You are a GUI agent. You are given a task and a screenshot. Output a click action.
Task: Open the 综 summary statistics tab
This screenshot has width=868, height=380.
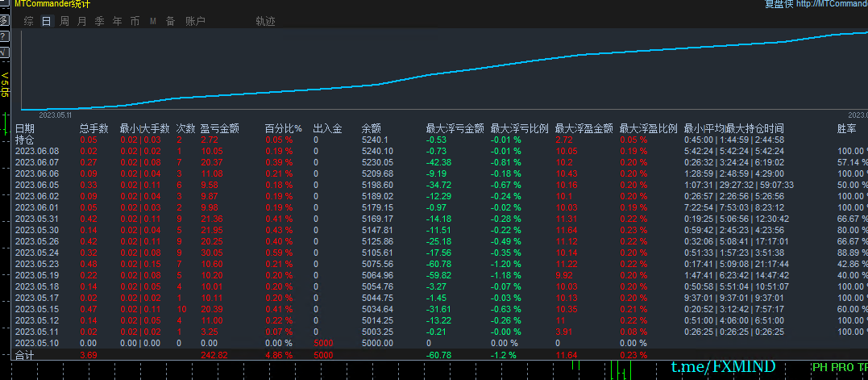[x=29, y=21]
